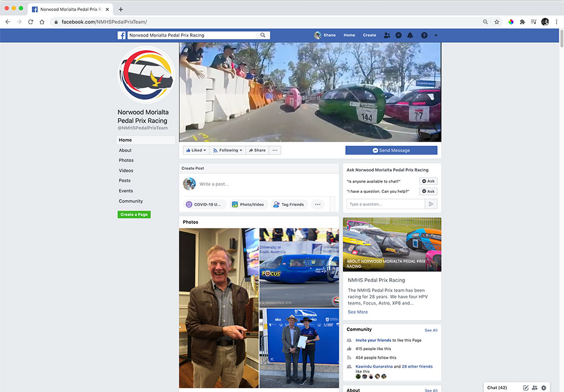This screenshot has width=564, height=392.
Task: Click the colorful extension icon in toolbar
Action: [x=511, y=22]
